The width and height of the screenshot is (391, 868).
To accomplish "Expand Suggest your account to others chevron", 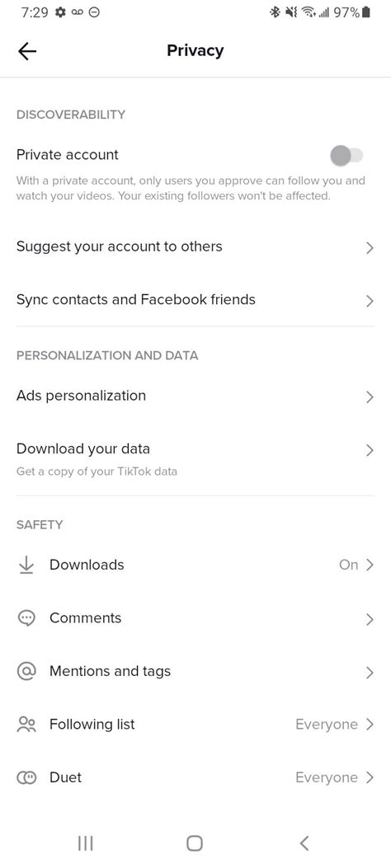I will tap(370, 247).
